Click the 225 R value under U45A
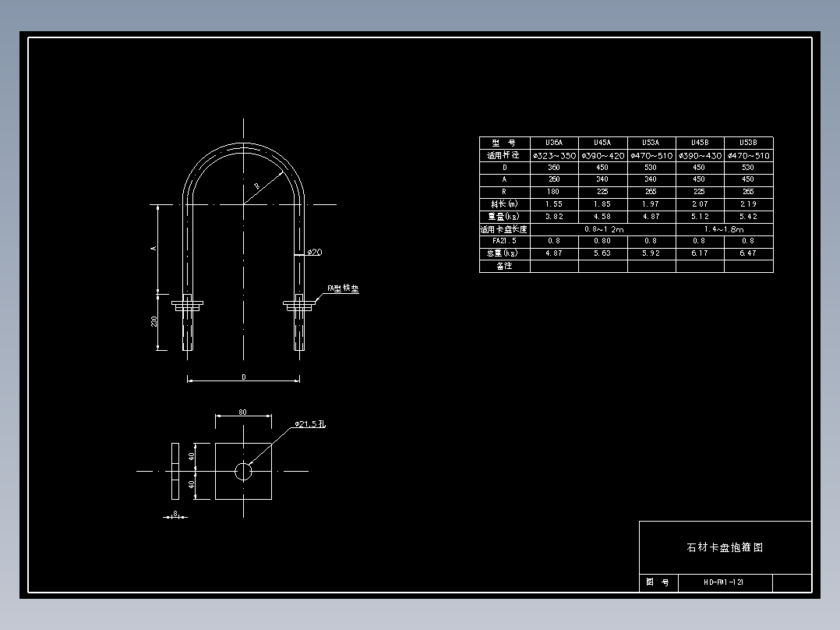Viewport: 840px width, 630px height. (602, 191)
